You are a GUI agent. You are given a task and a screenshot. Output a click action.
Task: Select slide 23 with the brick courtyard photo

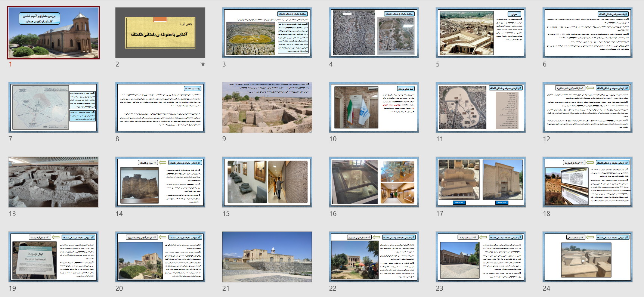click(x=481, y=257)
